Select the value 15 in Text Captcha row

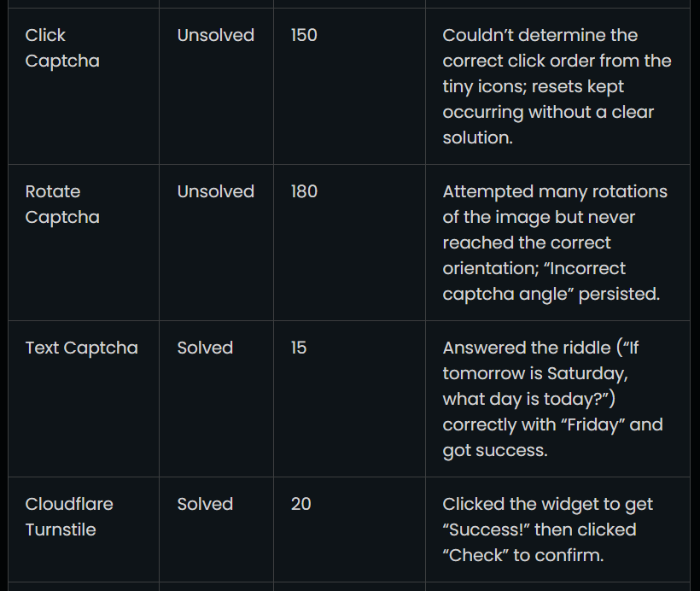pos(299,348)
